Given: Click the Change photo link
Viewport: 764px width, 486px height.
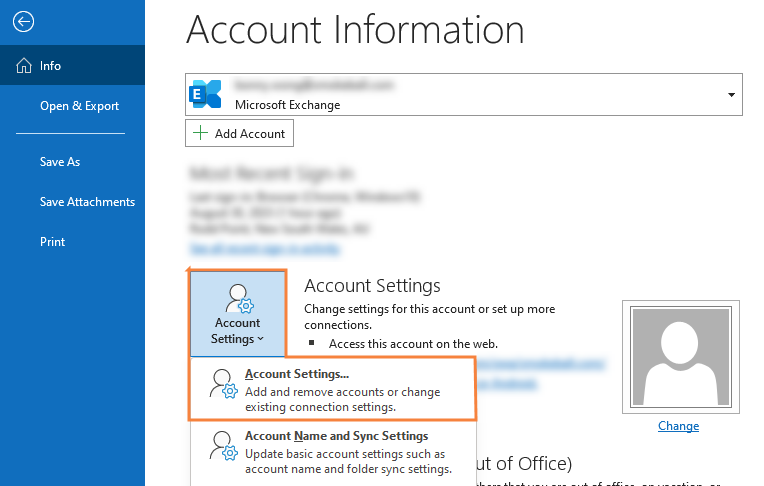Looking at the screenshot, I should tap(678, 426).
